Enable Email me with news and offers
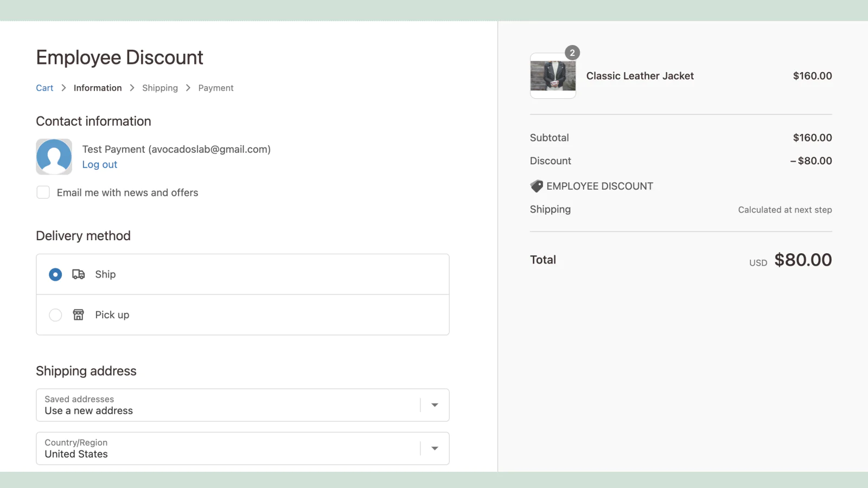This screenshot has width=868, height=488. (43, 192)
